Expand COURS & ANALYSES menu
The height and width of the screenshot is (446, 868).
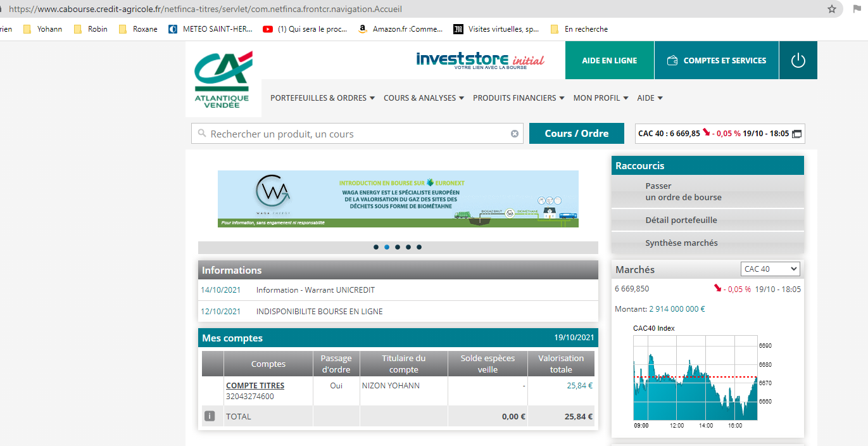click(x=424, y=98)
